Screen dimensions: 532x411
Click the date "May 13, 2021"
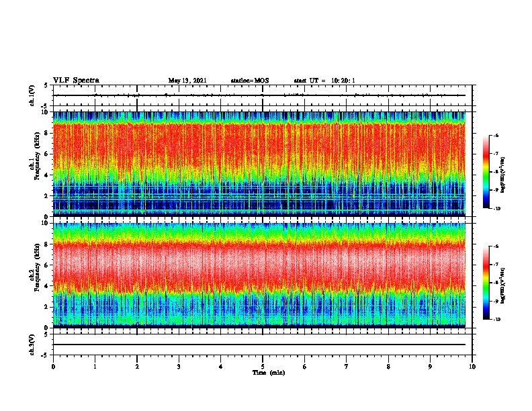(187, 81)
